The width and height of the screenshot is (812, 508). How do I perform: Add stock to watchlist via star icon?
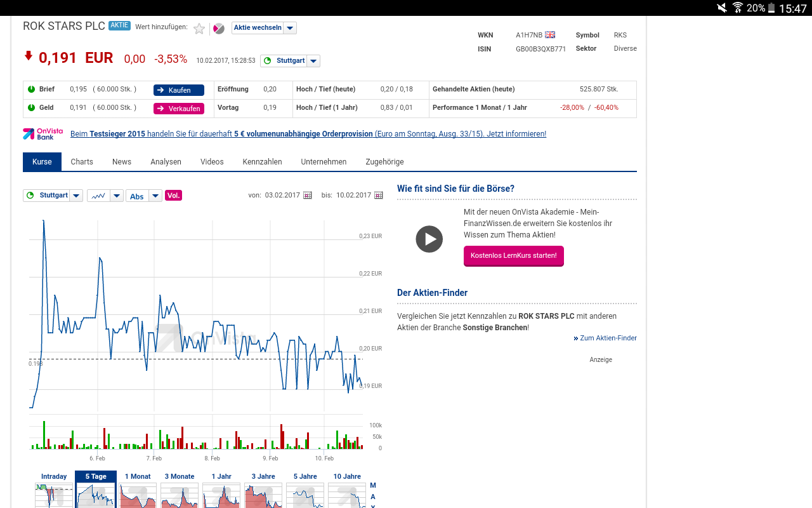tap(199, 29)
